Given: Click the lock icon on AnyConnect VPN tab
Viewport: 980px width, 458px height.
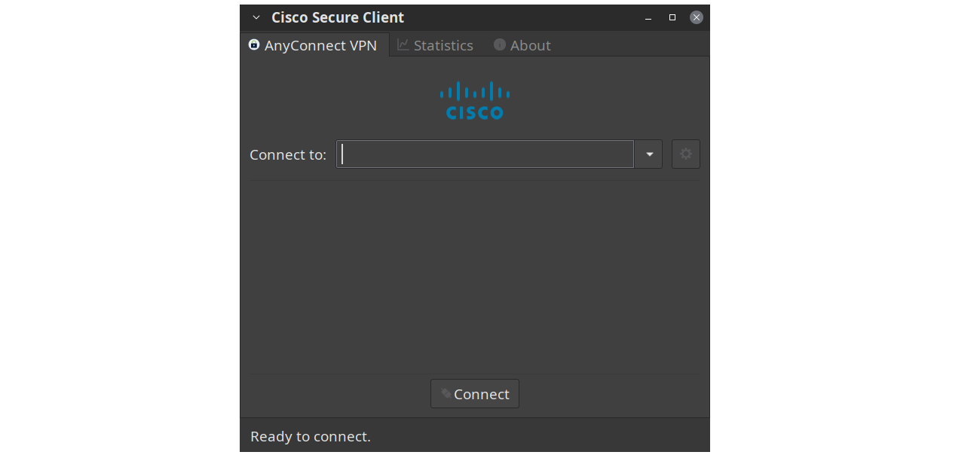Looking at the screenshot, I should [254, 45].
